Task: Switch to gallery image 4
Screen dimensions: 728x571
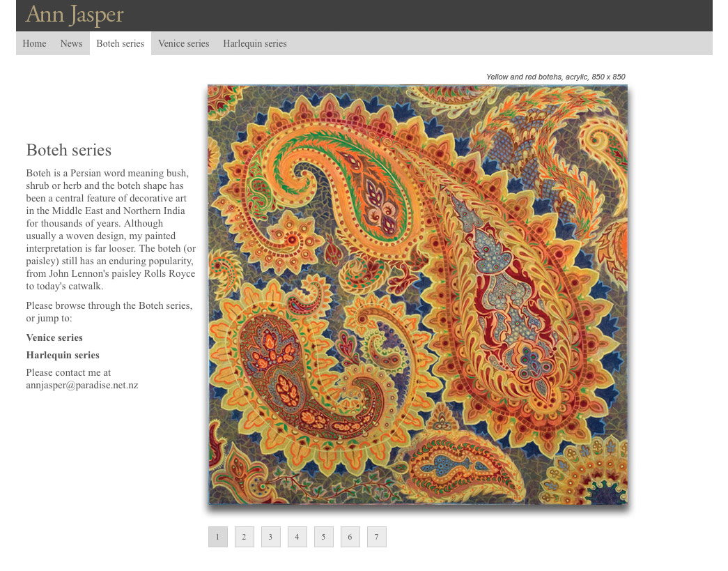Action: point(297,537)
